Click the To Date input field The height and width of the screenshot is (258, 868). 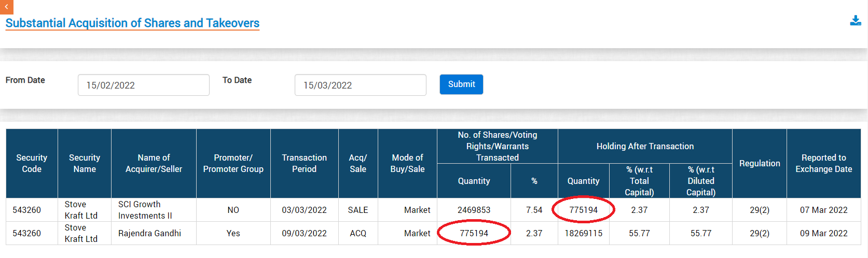pos(360,85)
